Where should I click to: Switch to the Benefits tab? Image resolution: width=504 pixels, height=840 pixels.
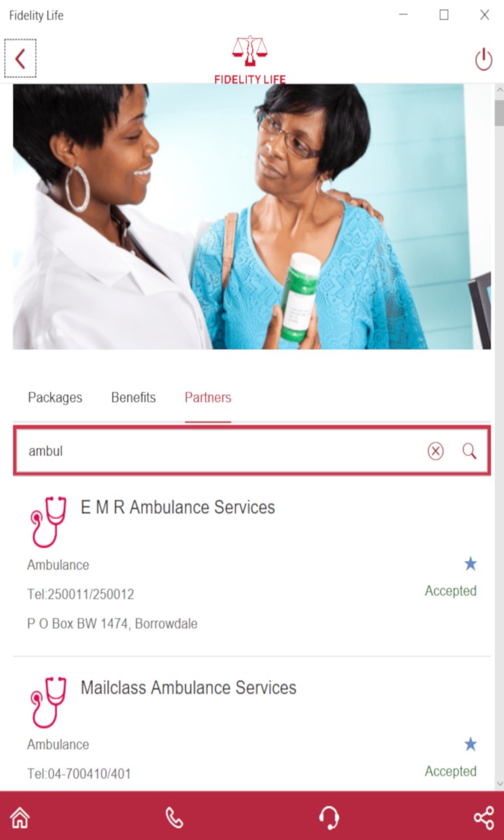pos(133,398)
